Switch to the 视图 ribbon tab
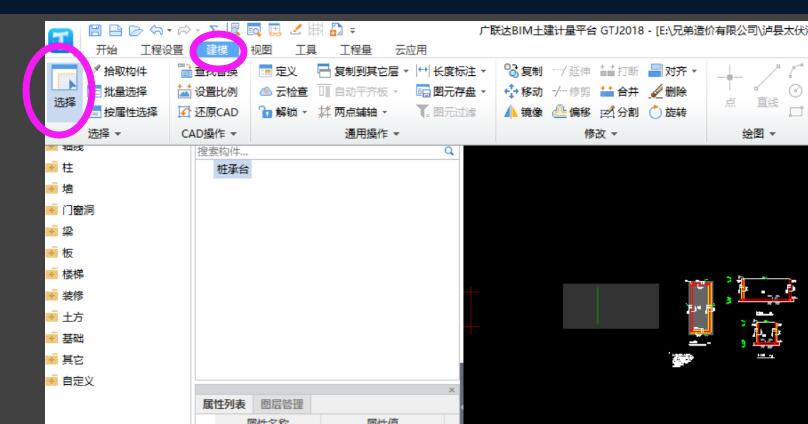808x424 pixels. (261, 50)
